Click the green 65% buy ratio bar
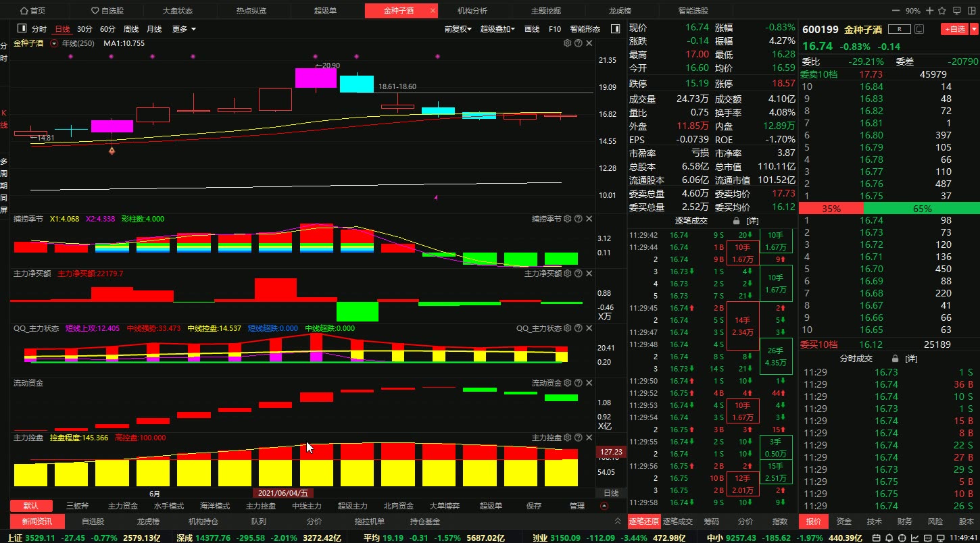The height and width of the screenshot is (543, 980). [x=922, y=209]
